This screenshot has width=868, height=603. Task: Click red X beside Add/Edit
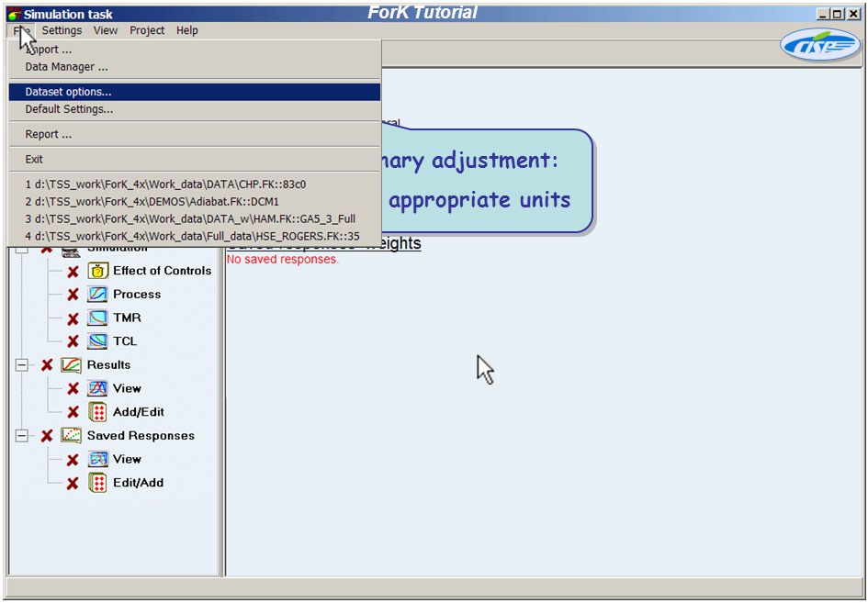point(73,412)
